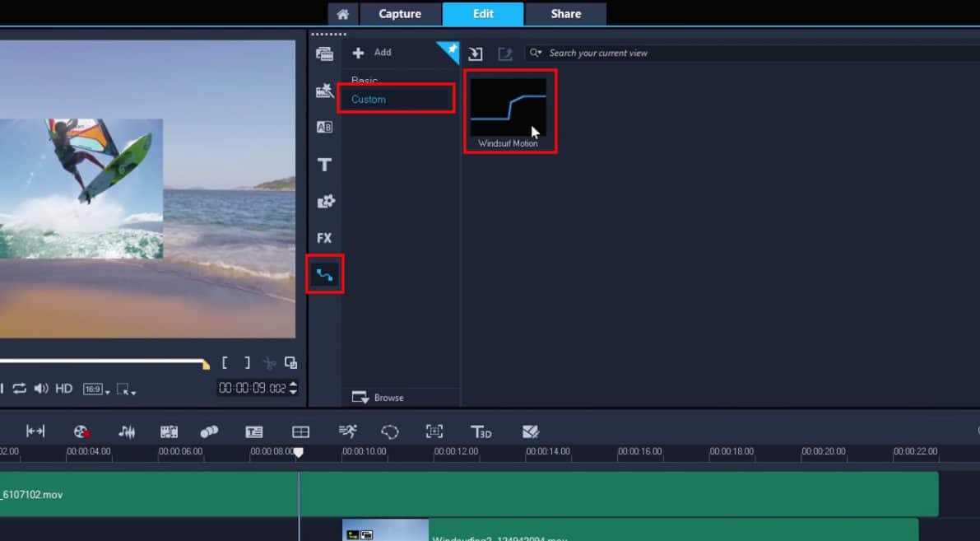Screen dimensions: 980x541
Task: Open the Instant Project templates icon
Action: tap(324, 91)
